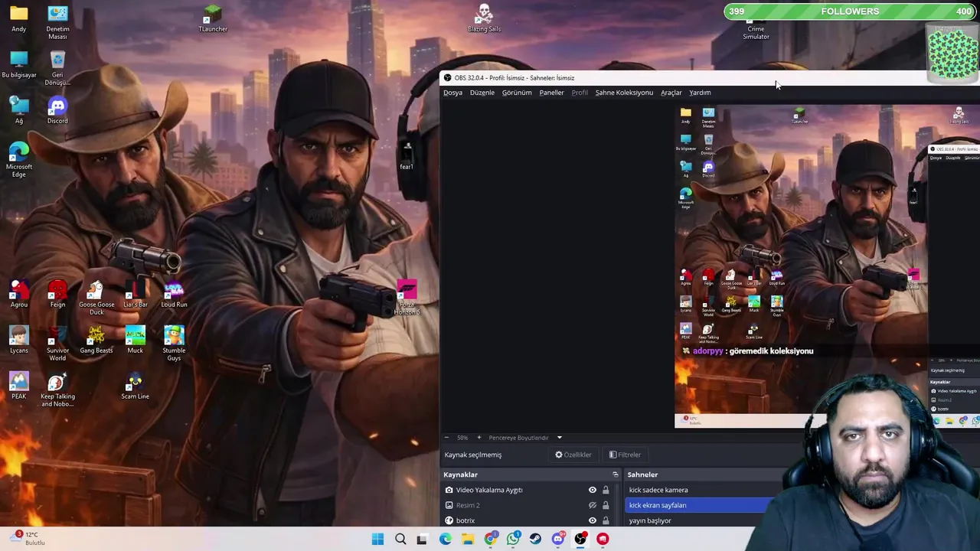The width and height of the screenshot is (980, 551).
Task: Open the Lycans game shortcut
Action: (x=19, y=341)
